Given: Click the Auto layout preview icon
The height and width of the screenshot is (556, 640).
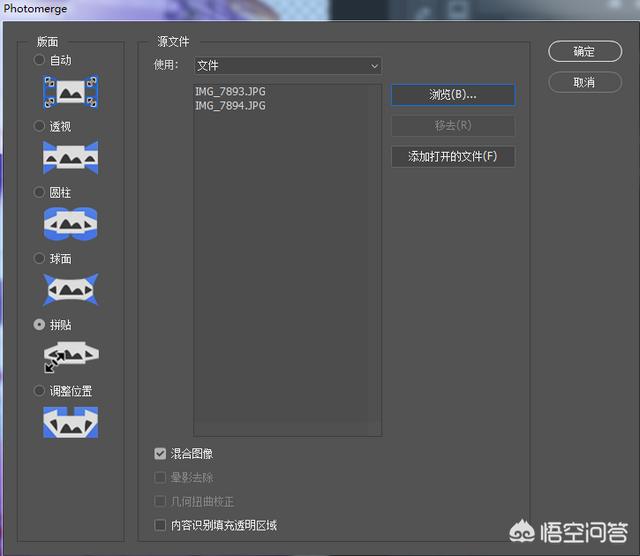Looking at the screenshot, I should tap(71, 92).
